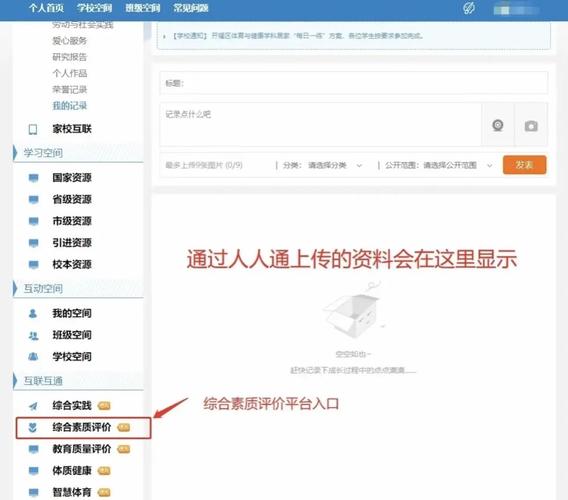568x500 pixels.
Task: Click the 学校通知 announcement text
Action: coord(297,36)
